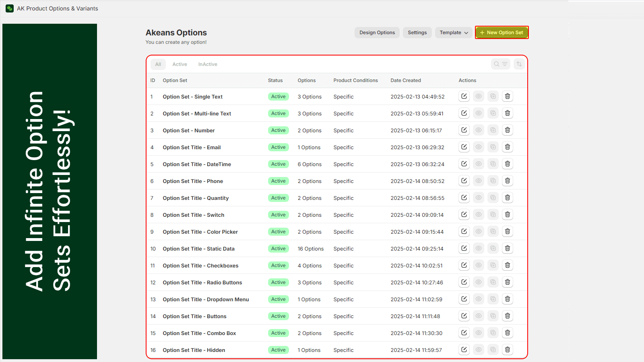Click the AK Product Options logo icon
Image resolution: width=644 pixels, height=362 pixels.
click(9, 8)
